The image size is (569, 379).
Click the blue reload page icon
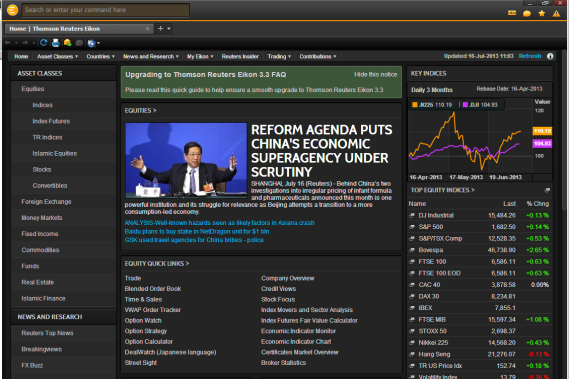click(44, 43)
